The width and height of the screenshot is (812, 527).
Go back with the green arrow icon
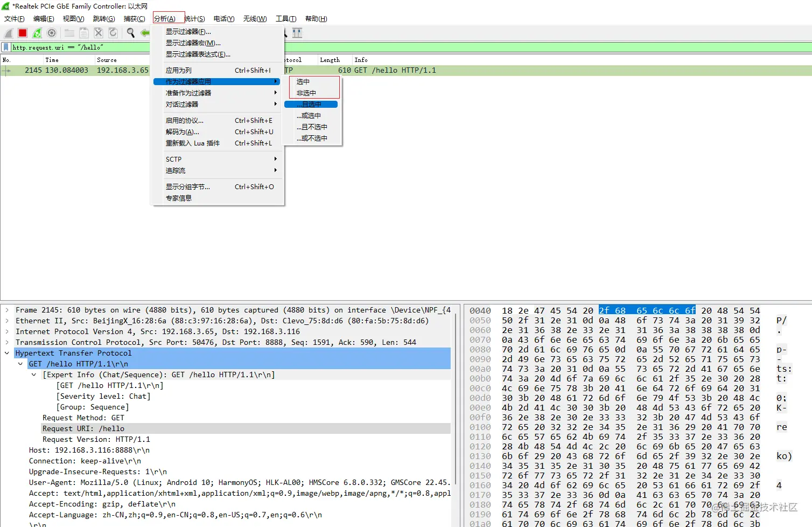coord(145,33)
